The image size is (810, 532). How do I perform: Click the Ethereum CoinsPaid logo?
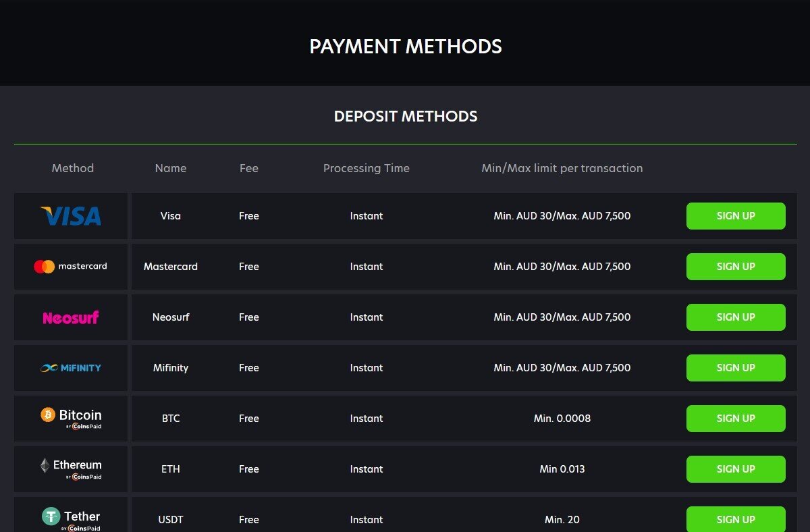tap(71, 469)
